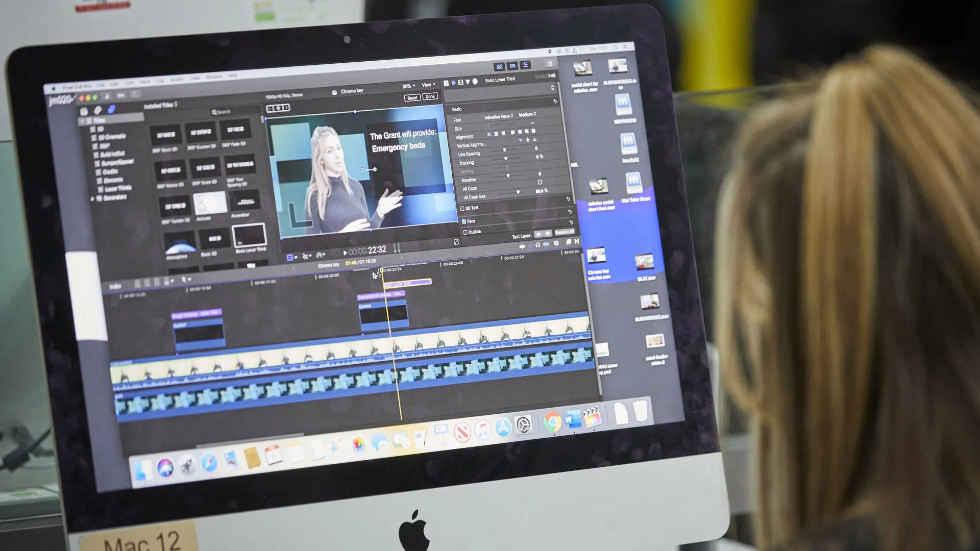Play the viewer using the play button
This screenshot has height=551, width=980.
click(345, 253)
